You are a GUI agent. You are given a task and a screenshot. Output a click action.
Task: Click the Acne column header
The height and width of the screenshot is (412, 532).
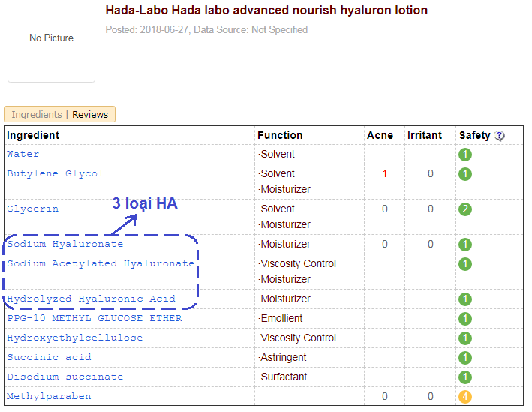click(x=380, y=135)
